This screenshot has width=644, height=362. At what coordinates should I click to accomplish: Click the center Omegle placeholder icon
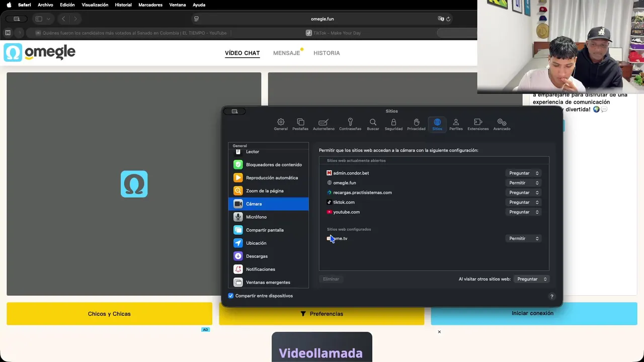(x=134, y=184)
